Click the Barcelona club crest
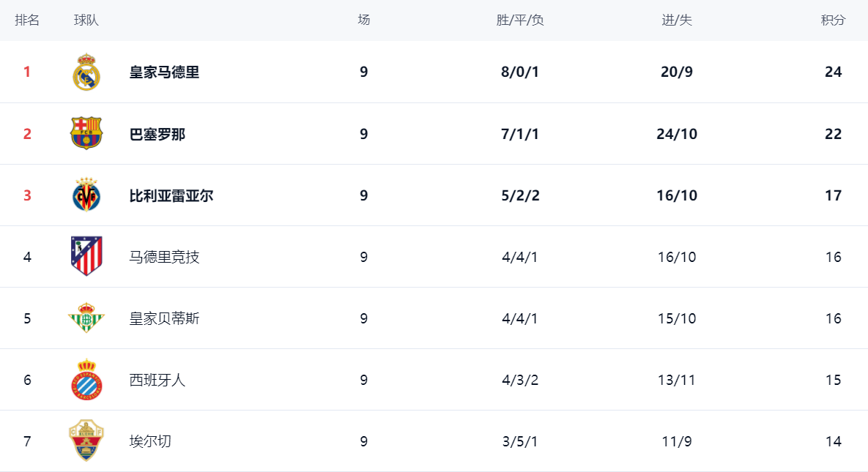868x472 pixels. pos(86,133)
